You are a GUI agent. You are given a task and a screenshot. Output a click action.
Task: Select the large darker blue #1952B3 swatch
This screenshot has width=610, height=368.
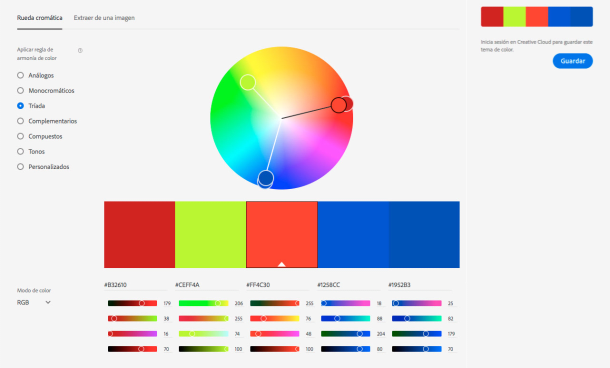click(x=424, y=235)
